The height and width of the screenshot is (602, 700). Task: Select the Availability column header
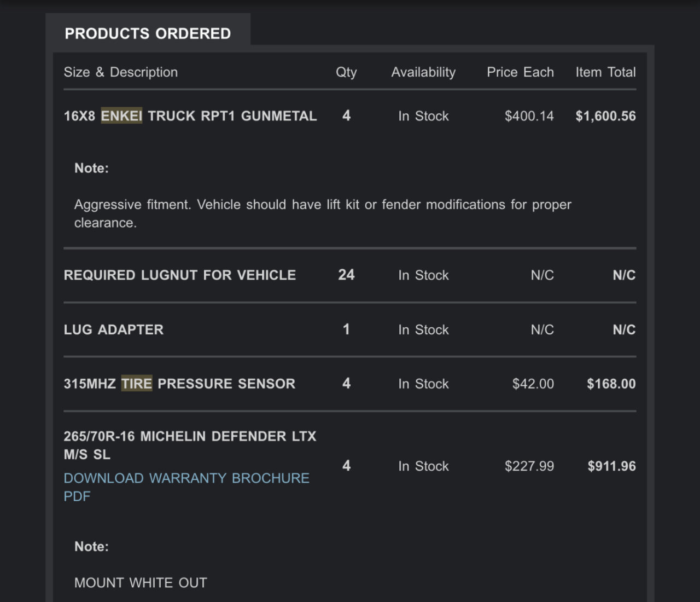[423, 72]
